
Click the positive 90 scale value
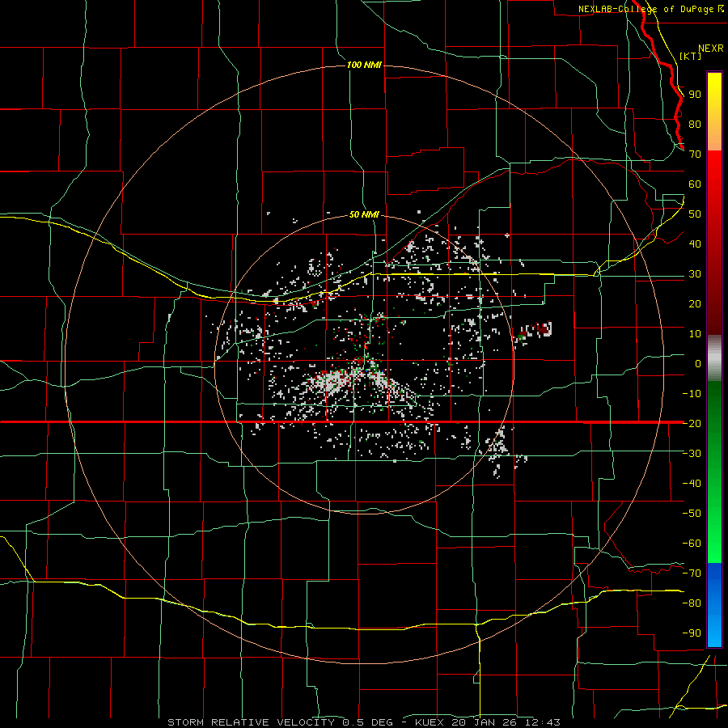695,95
